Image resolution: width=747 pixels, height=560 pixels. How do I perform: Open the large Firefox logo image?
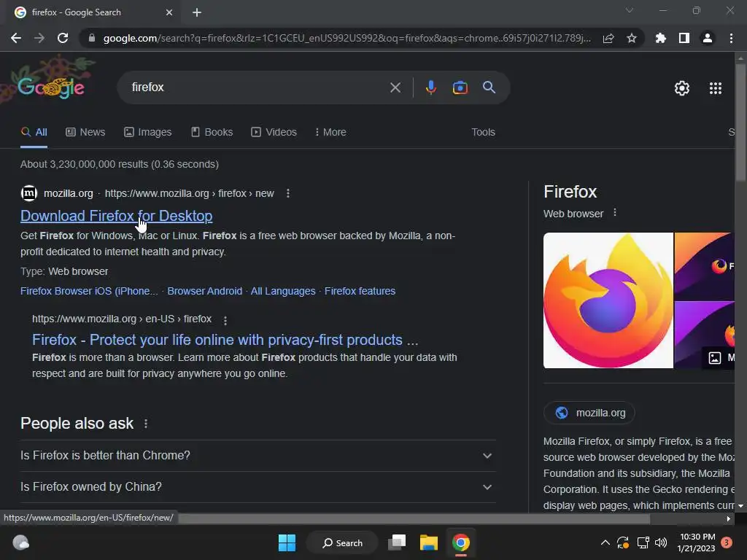(x=608, y=300)
